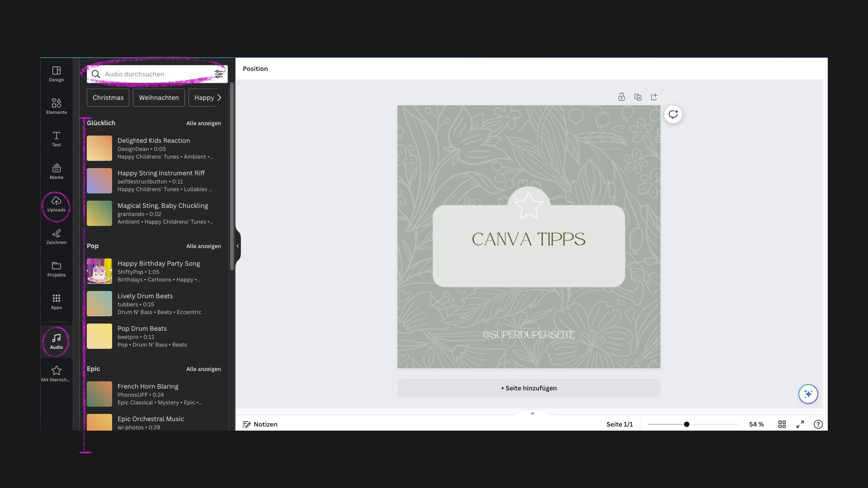The width and height of the screenshot is (868, 488).
Task: Open the Uploads panel
Action: click(56, 204)
